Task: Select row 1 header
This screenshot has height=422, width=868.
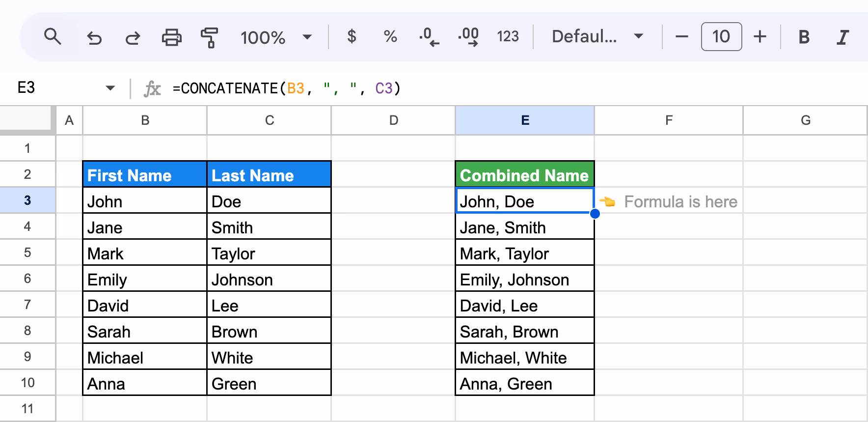Action: click(x=27, y=148)
